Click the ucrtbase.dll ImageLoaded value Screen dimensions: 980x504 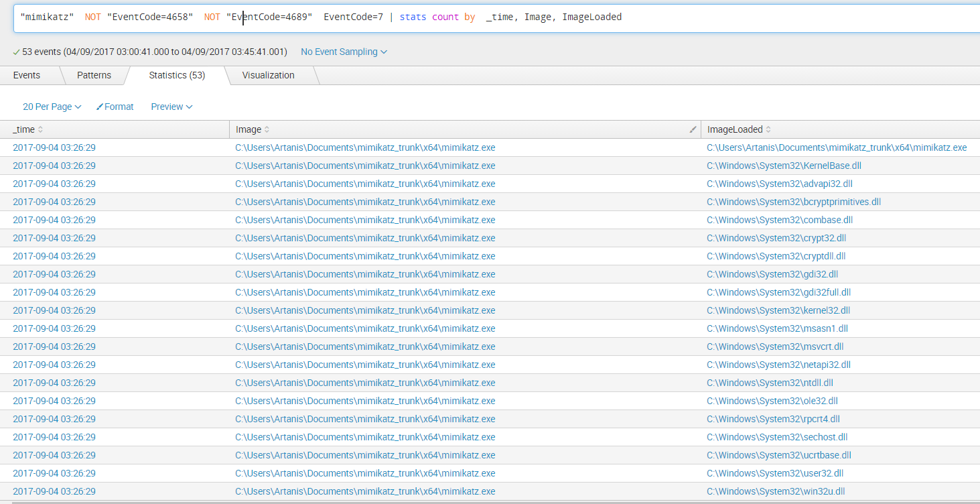(779, 455)
